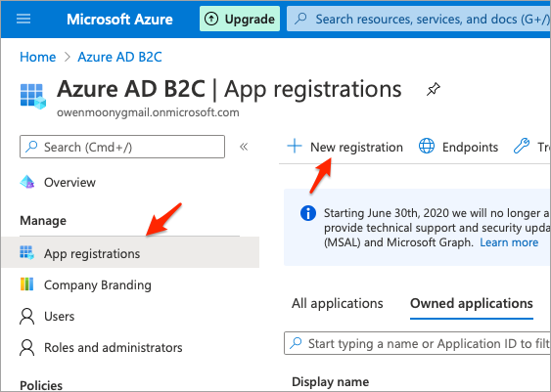Click the Microsoft Azure title
The image size is (551, 392).
pos(119,19)
